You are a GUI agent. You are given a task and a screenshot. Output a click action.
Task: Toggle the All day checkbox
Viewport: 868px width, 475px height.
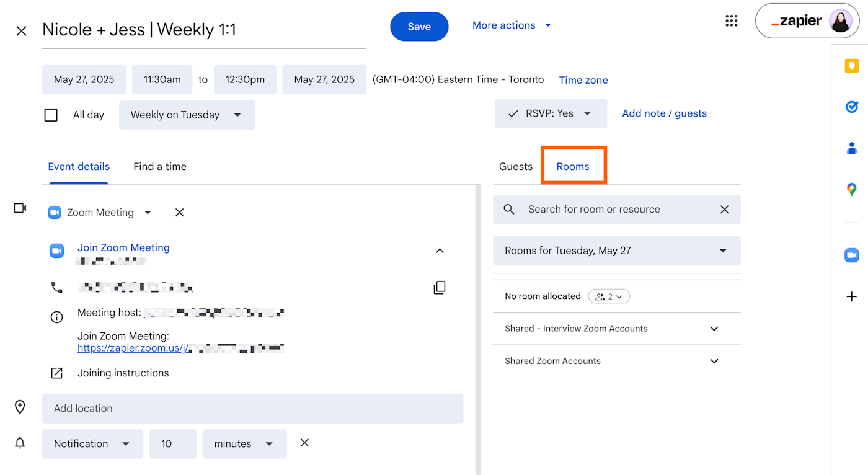[x=51, y=115]
